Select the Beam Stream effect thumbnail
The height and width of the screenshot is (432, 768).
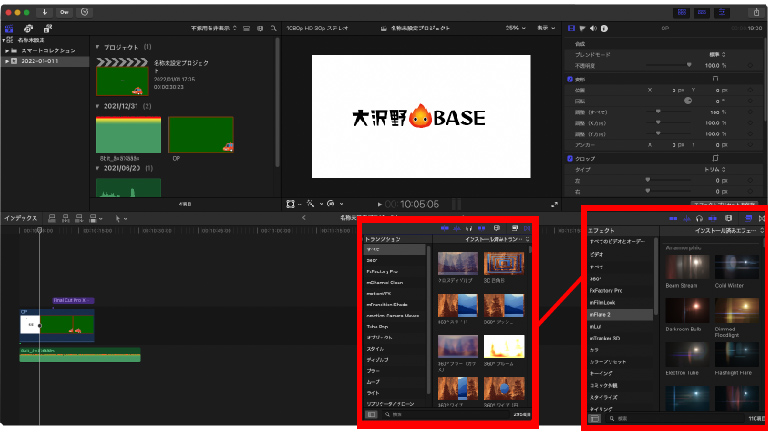[x=687, y=267]
